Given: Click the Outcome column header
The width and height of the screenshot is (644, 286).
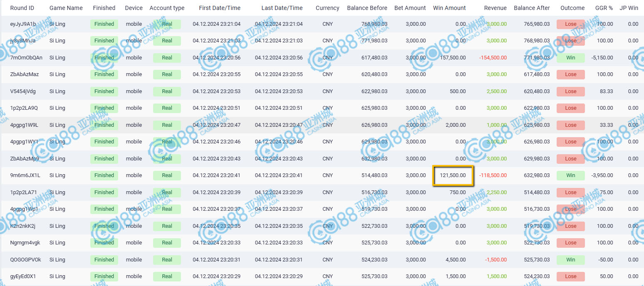Looking at the screenshot, I should pos(572,8).
